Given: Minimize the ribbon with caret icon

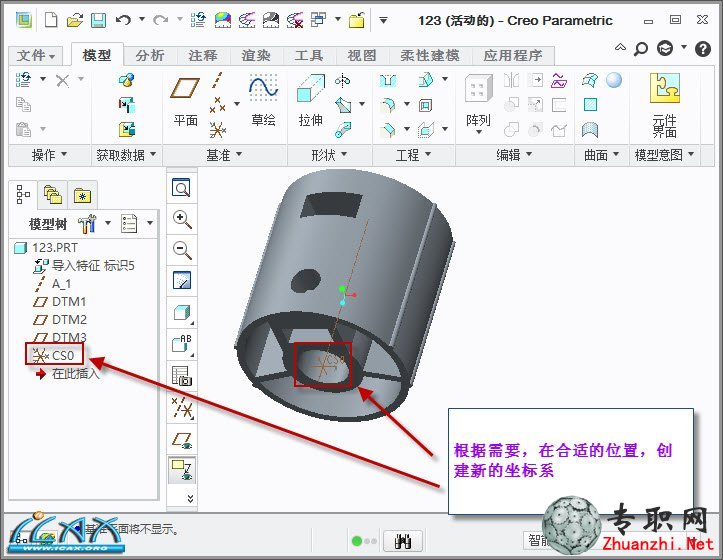Looking at the screenshot, I should (621, 47).
